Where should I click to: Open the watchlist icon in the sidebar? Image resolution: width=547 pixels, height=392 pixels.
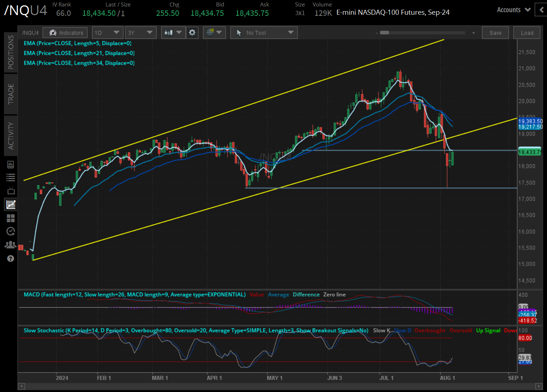[11, 177]
